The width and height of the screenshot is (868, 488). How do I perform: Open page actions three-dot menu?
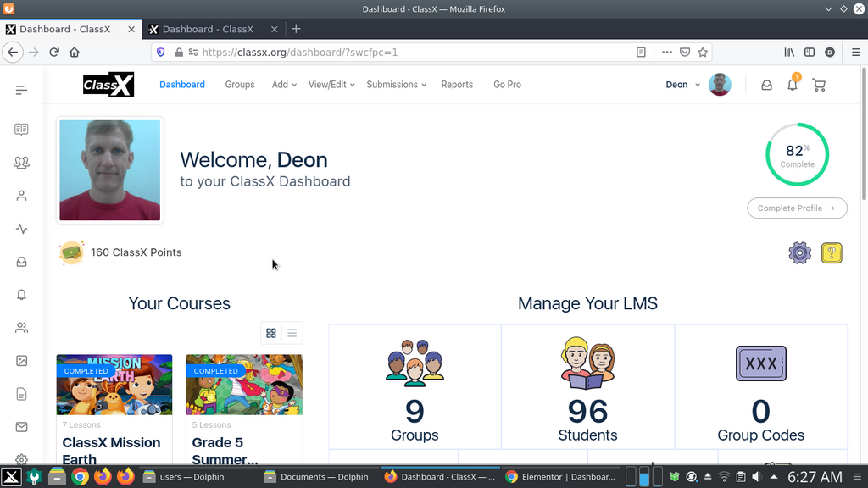click(x=666, y=52)
